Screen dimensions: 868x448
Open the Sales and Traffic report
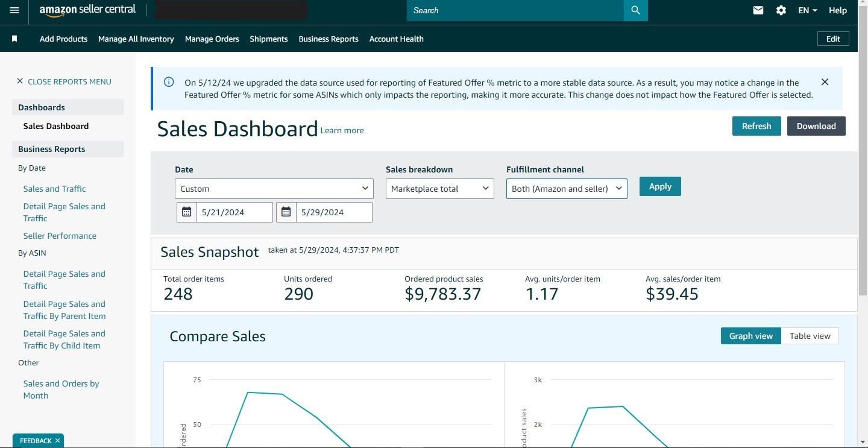click(x=54, y=189)
